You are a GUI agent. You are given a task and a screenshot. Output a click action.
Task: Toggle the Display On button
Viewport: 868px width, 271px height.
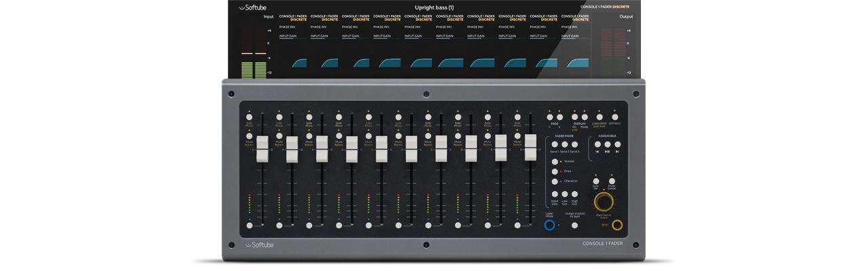pos(574,117)
